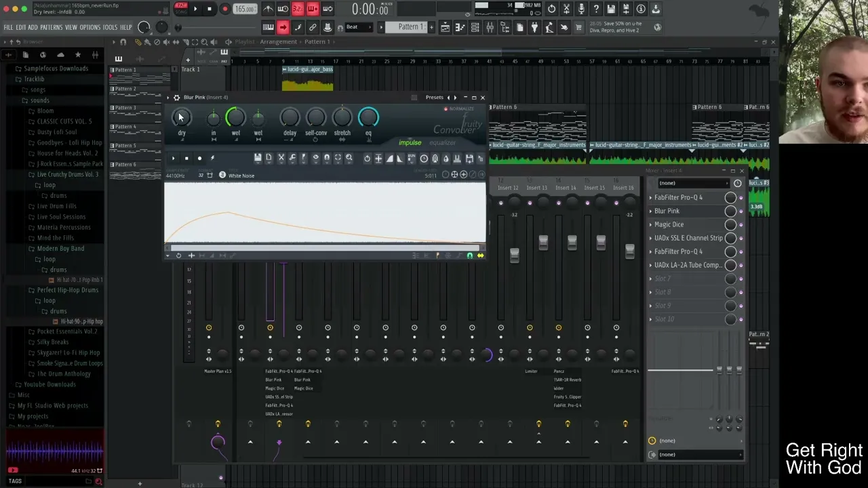Click the Convolver waveform horizontal scrollbar
This screenshot has height=488, width=868.
[324, 249]
